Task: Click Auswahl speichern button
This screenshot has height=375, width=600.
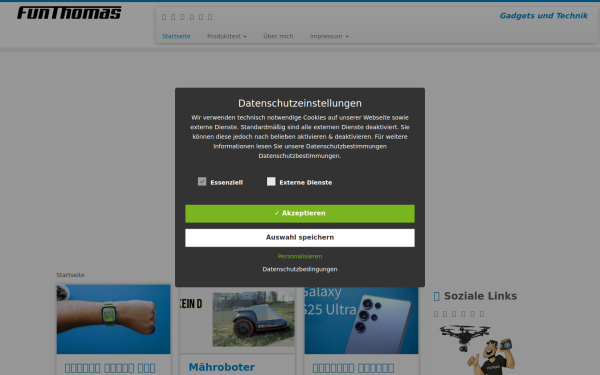Action: pyautogui.click(x=300, y=238)
